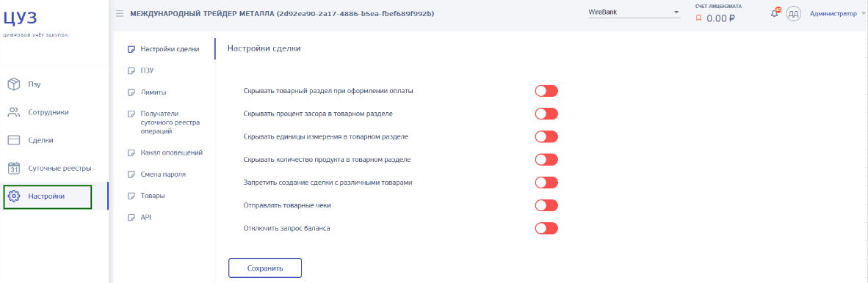
Task: Click the notifications bell icon
Action: click(x=775, y=13)
